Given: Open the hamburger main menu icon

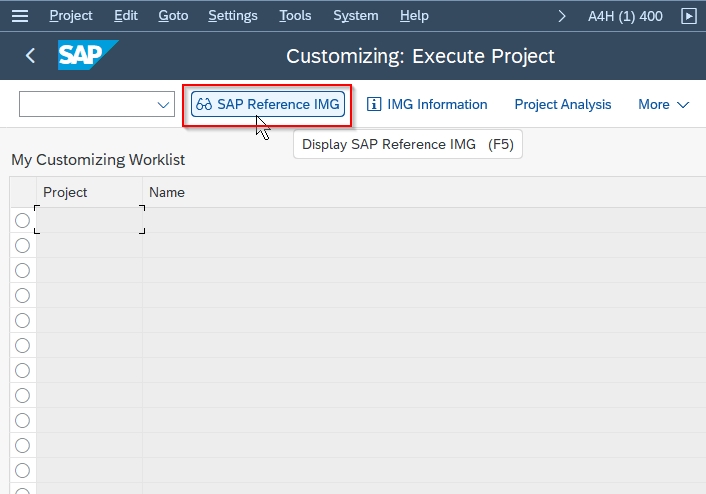Looking at the screenshot, I should 20,16.
